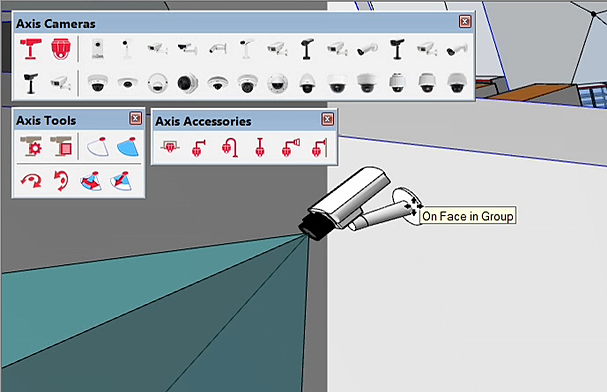Image resolution: width=607 pixels, height=392 pixels.
Task: Click the Axis Accessories title bar
Action: [x=244, y=120]
